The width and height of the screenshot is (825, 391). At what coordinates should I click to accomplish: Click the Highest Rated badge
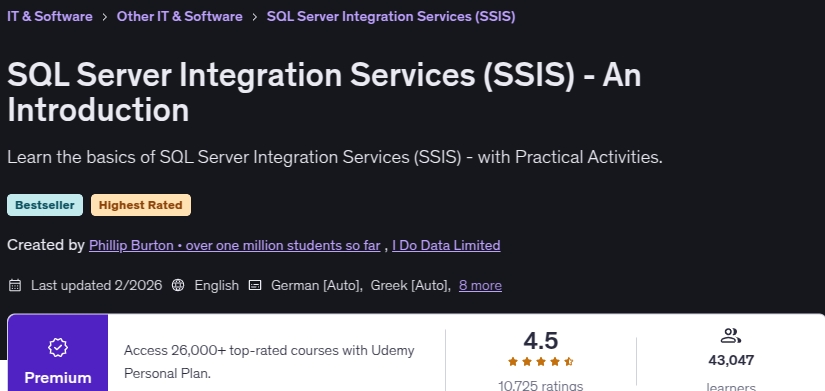(x=140, y=205)
